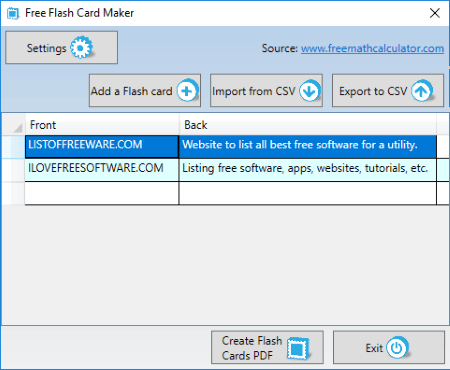Click the stamp icon on Create Flash Cards PDF
Screen dimensions: 450x370
[298, 348]
